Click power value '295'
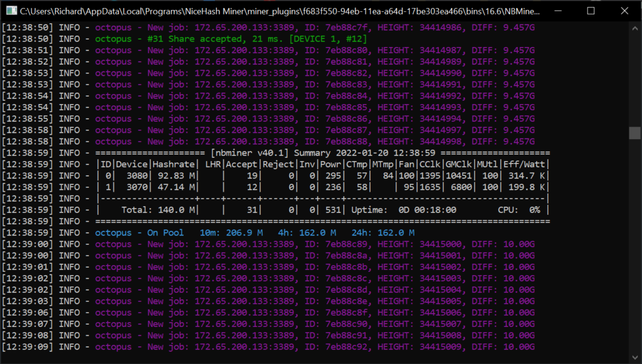The width and height of the screenshot is (642, 364). click(334, 176)
